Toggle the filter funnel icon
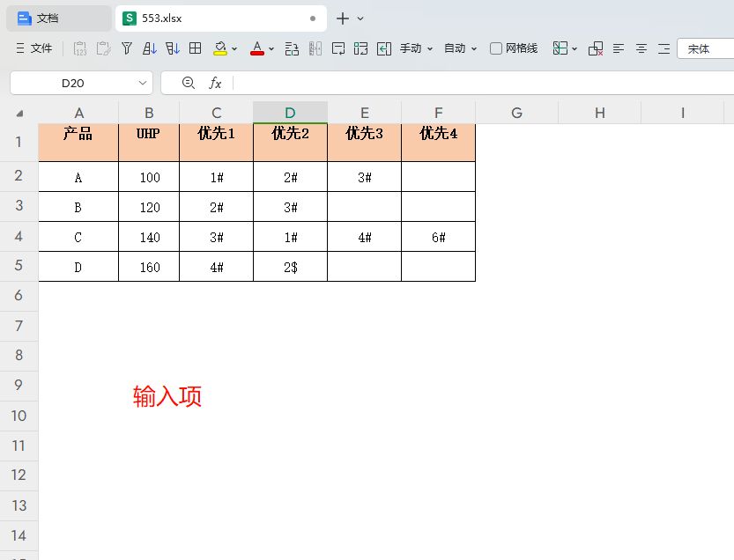The image size is (734, 560). click(127, 48)
